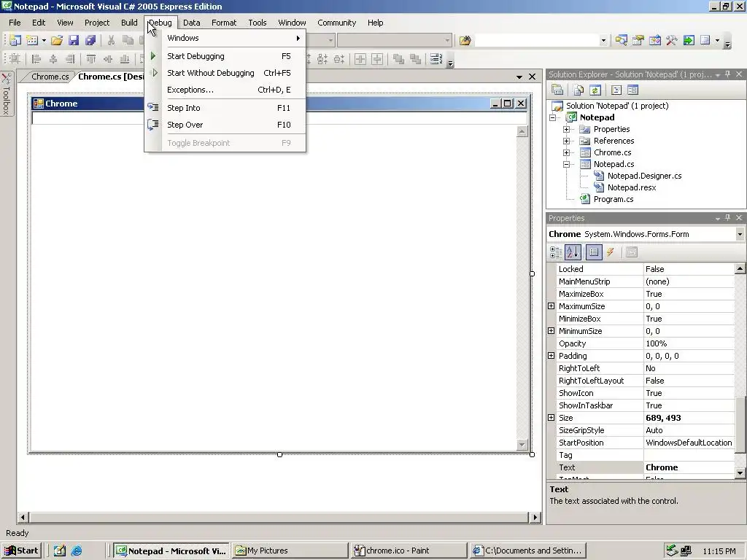Image resolution: width=747 pixels, height=560 pixels.
Task: Open the active files list dropdown arrow
Action: click(x=519, y=77)
